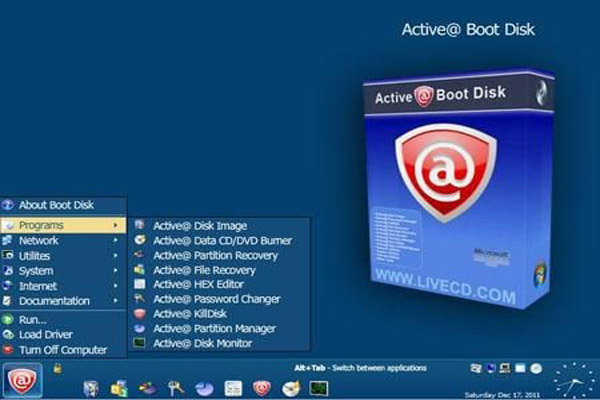Open Active@ Partition Manager from submenu
The width and height of the screenshot is (600, 400).
[x=219, y=328]
